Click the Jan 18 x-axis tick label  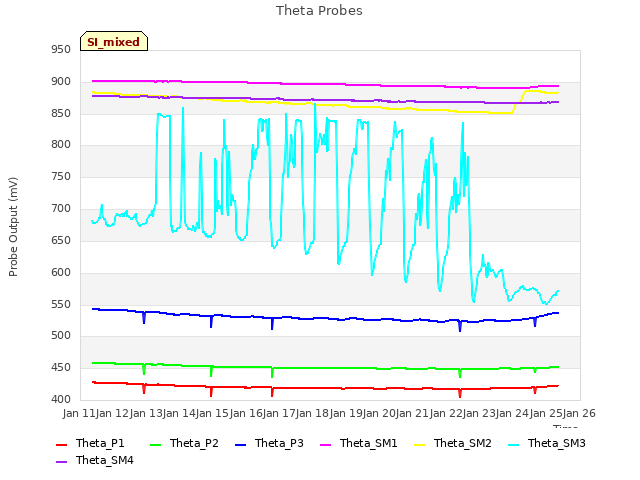[313, 413]
